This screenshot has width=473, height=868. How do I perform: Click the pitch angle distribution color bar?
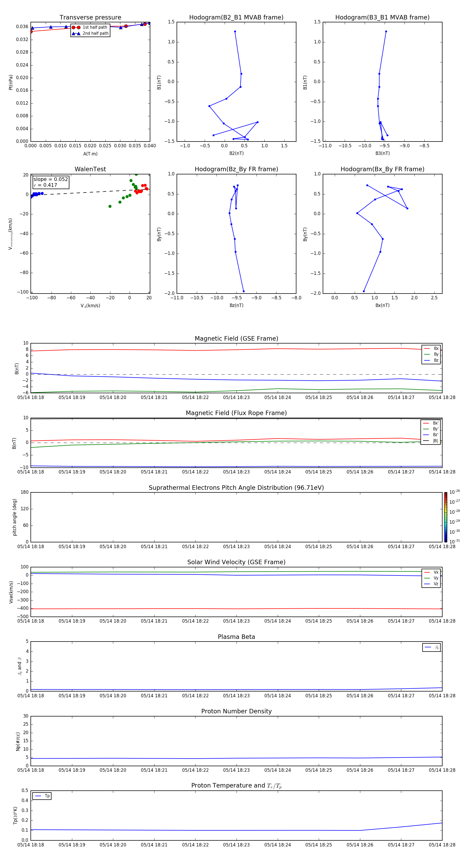pyautogui.click(x=445, y=517)
